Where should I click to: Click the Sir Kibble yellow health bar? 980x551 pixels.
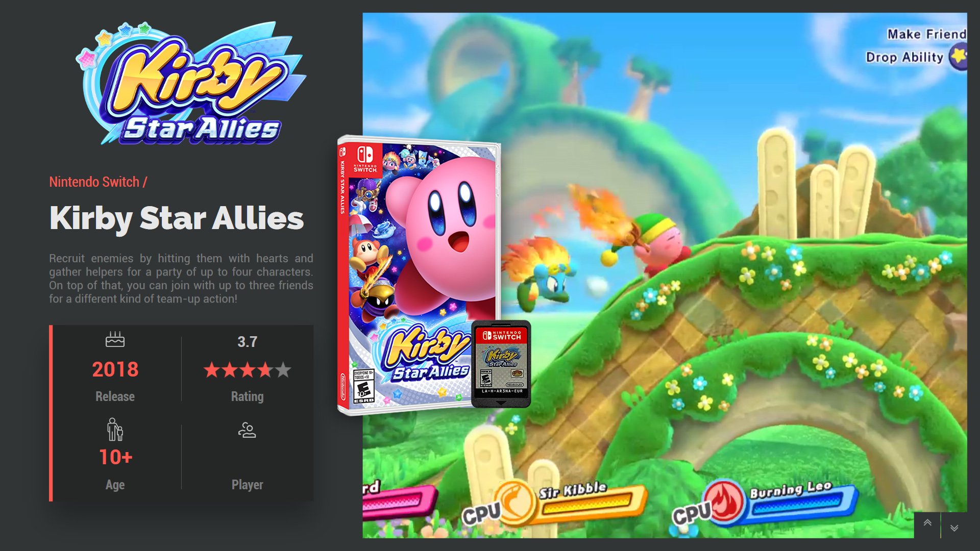[x=587, y=502]
